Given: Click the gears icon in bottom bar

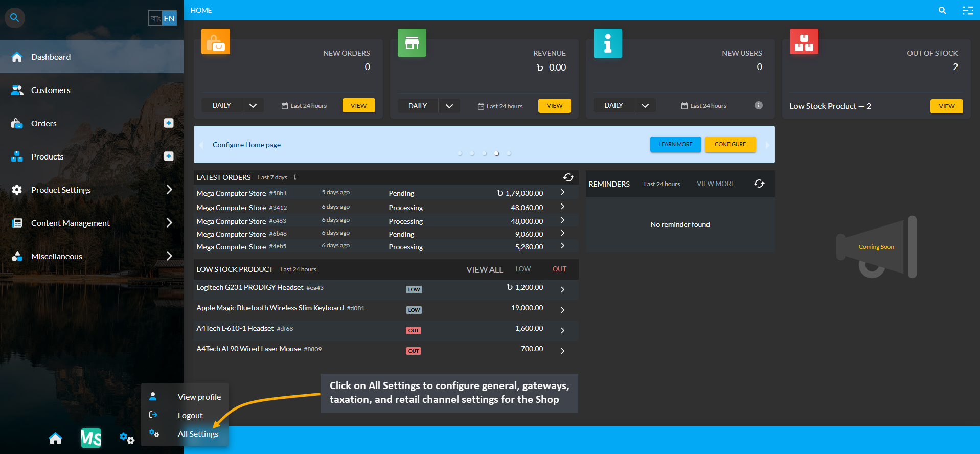Looking at the screenshot, I should click(x=127, y=438).
